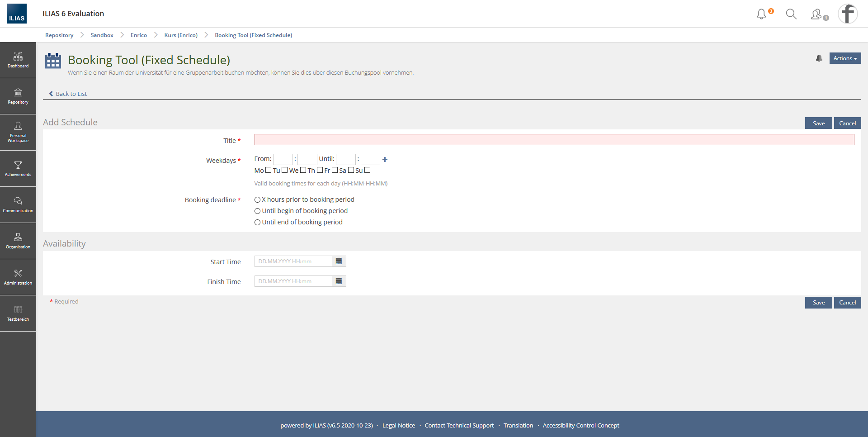Open Administration in the sidebar
This screenshot has width=868, height=437.
(18, 277)
